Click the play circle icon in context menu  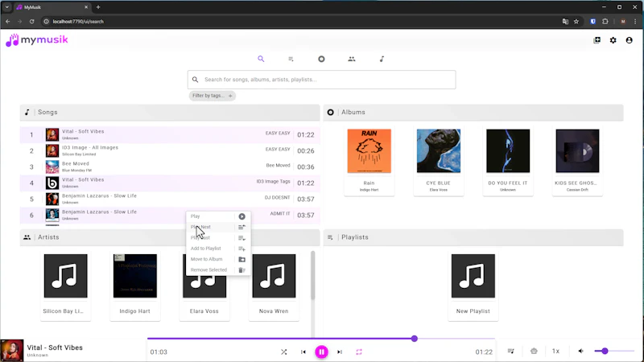click(x=242, y=216)
